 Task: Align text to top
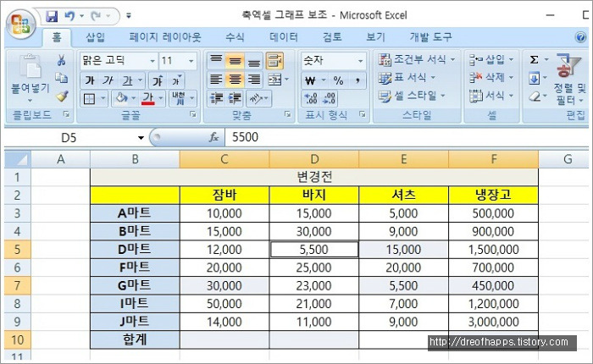click(x=216, y=61)
